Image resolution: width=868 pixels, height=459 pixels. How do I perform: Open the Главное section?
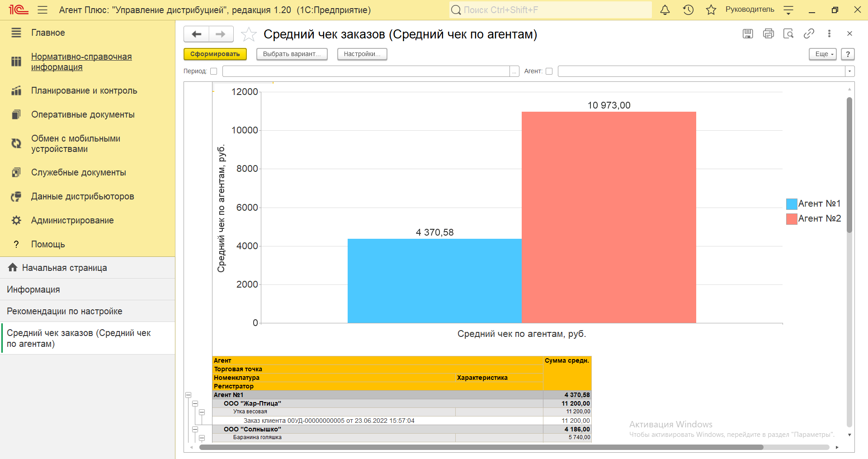[48, 33]
